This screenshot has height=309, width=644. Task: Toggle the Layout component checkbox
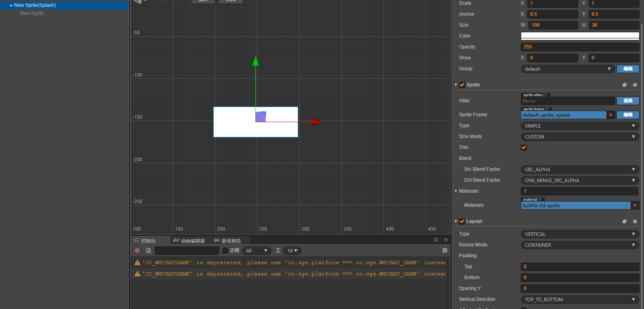coord(462,221)
